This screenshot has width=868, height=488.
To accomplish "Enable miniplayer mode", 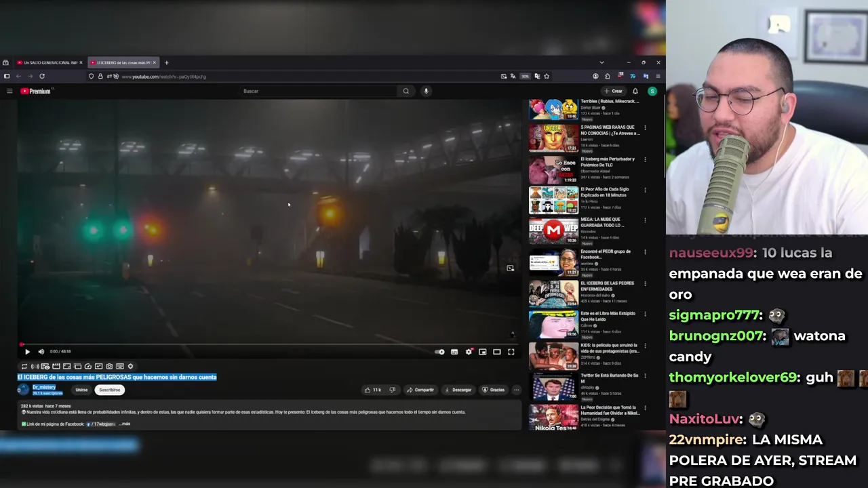I will (x=483, y=352).
